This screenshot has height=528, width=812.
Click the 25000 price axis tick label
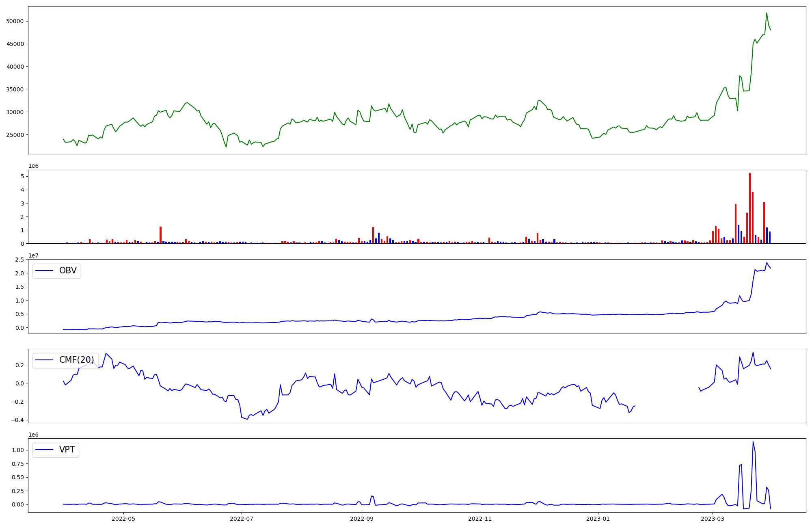pos(15,135)
